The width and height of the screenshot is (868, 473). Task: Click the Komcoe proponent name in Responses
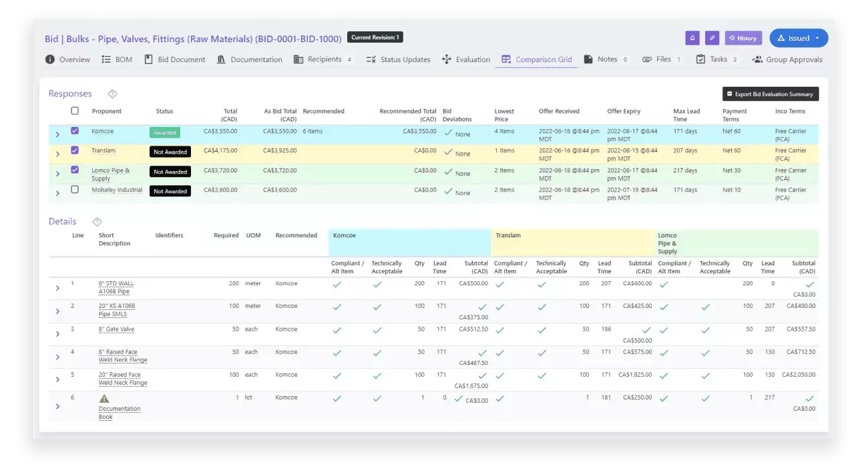pos(102,131)
